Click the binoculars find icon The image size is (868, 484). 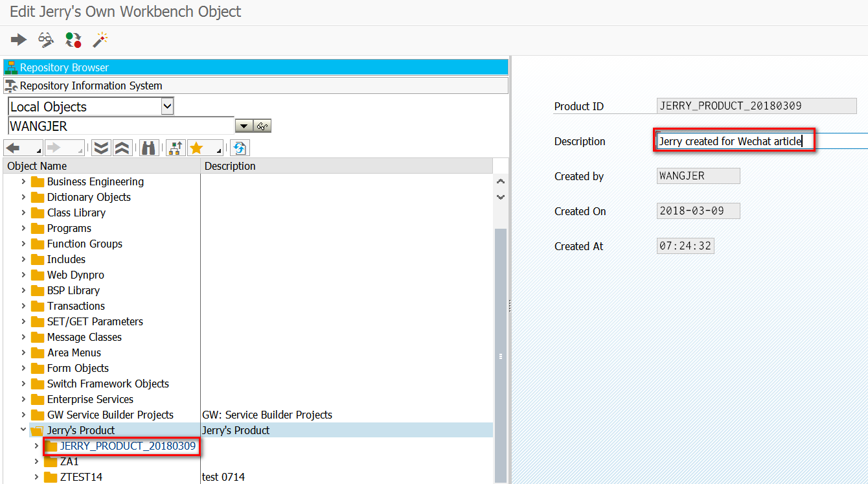point(148,148)
